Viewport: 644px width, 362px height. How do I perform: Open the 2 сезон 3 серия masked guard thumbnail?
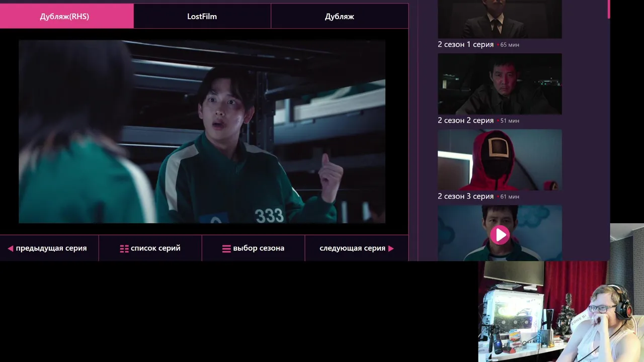click(x=500, y=160)
